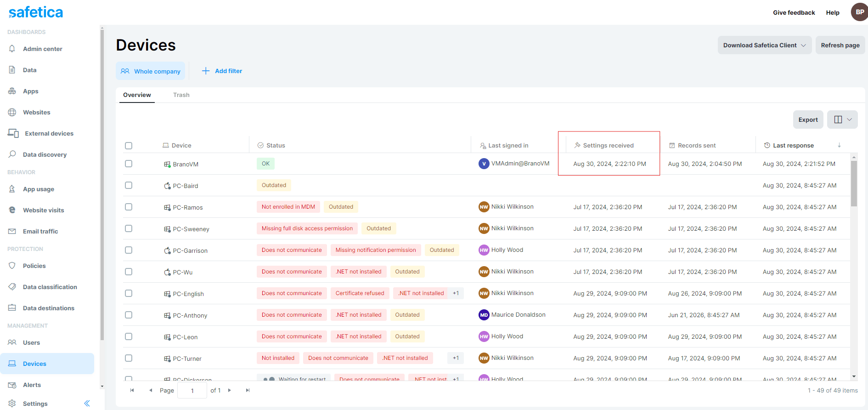Click the Give feedback link
868x410 pixels.
tap(794, 12)
